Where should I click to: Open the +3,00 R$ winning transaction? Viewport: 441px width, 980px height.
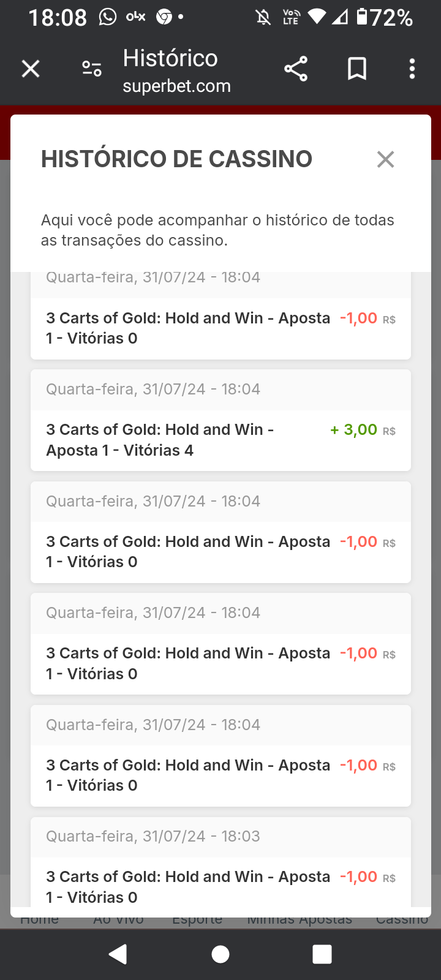(x=221, y=440)
